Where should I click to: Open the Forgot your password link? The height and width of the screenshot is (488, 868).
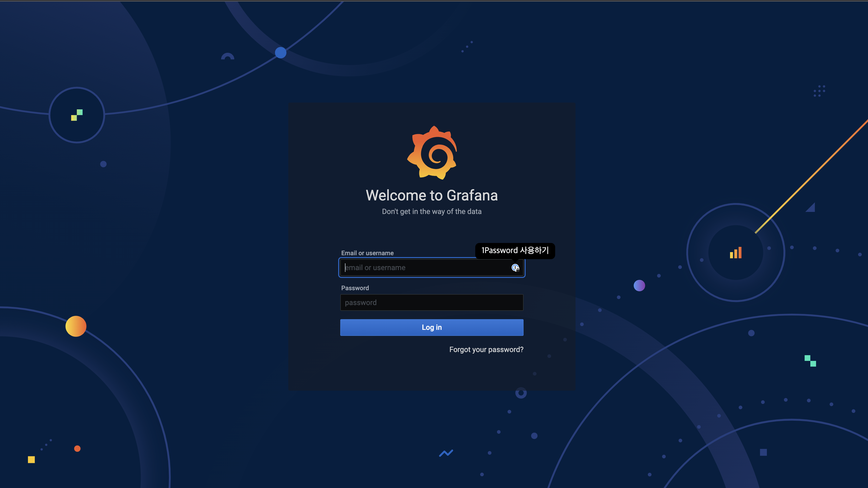point(486,350)
